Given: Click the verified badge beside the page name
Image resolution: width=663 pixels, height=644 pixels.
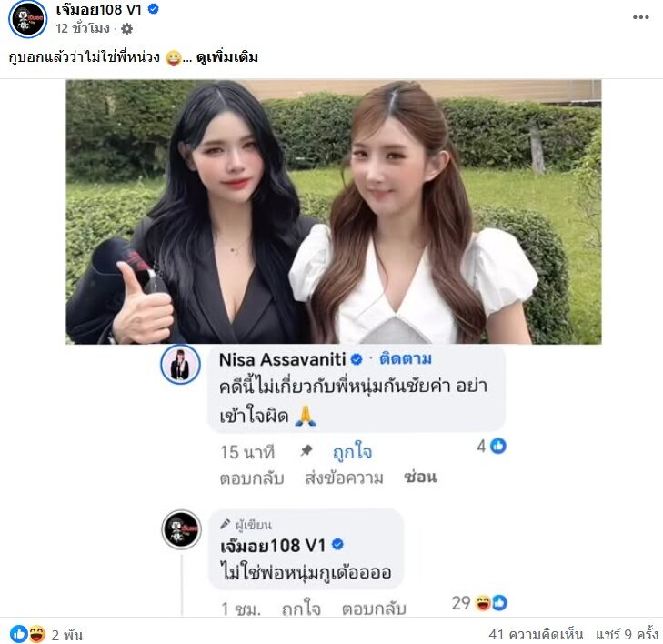Looking at the screenshot, I should coord(153,9).
